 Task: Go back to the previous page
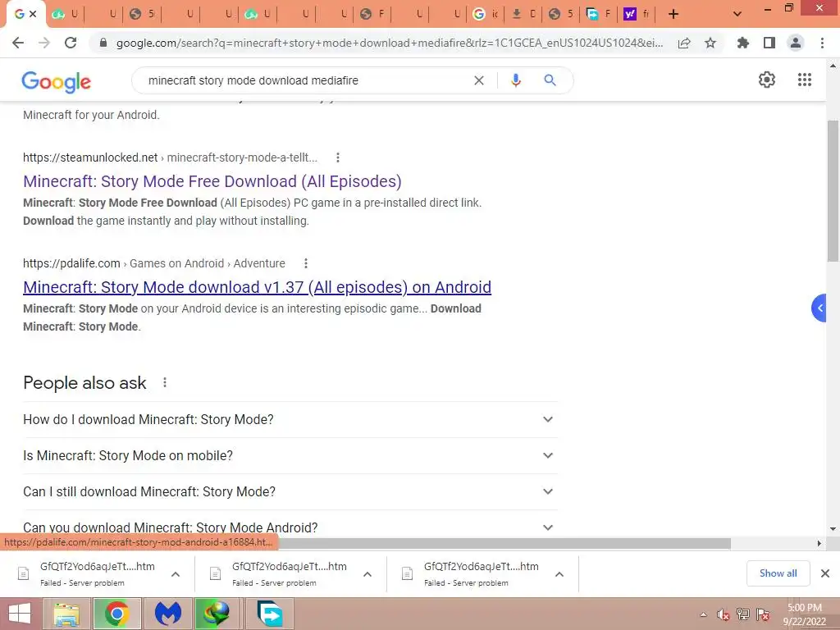[18, 43]
